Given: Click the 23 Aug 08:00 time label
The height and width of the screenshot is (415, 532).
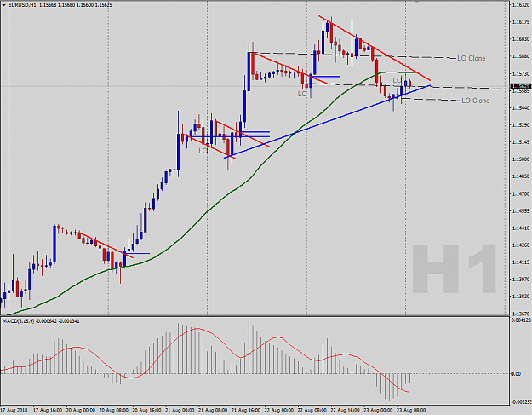Looking at the screenshot, I should click(x=411, y=410).
